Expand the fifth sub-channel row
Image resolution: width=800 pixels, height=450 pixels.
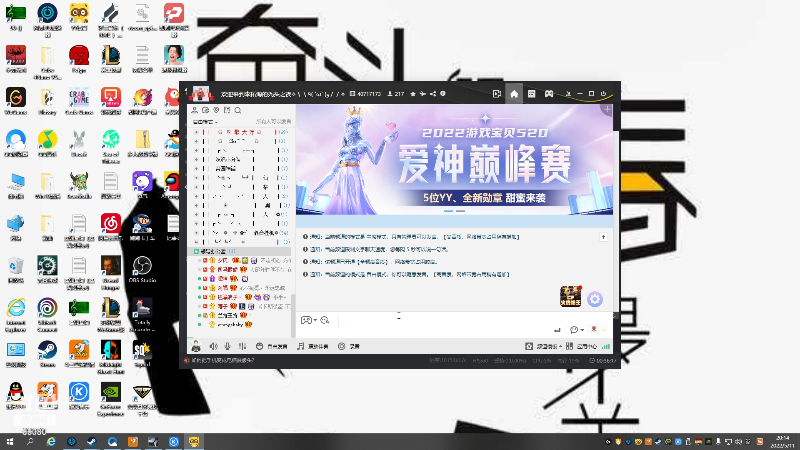pos(196,168)
